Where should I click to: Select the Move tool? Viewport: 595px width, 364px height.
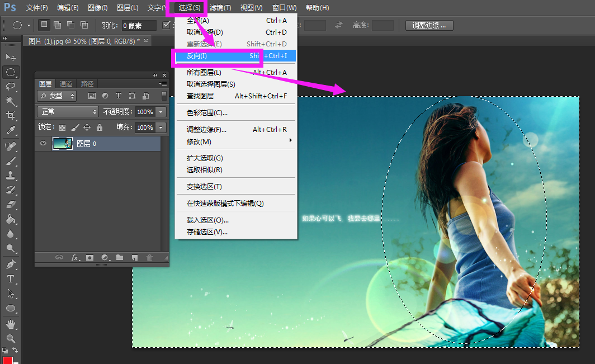10,57
